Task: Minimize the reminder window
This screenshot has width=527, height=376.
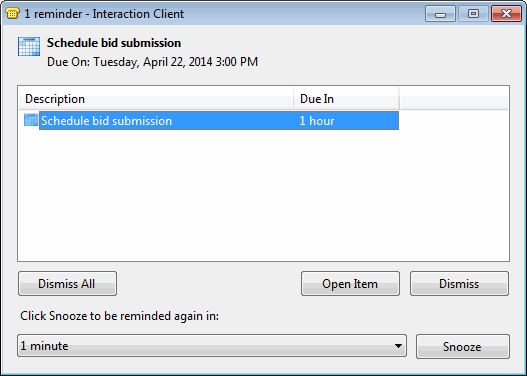Action: [440, 14]
